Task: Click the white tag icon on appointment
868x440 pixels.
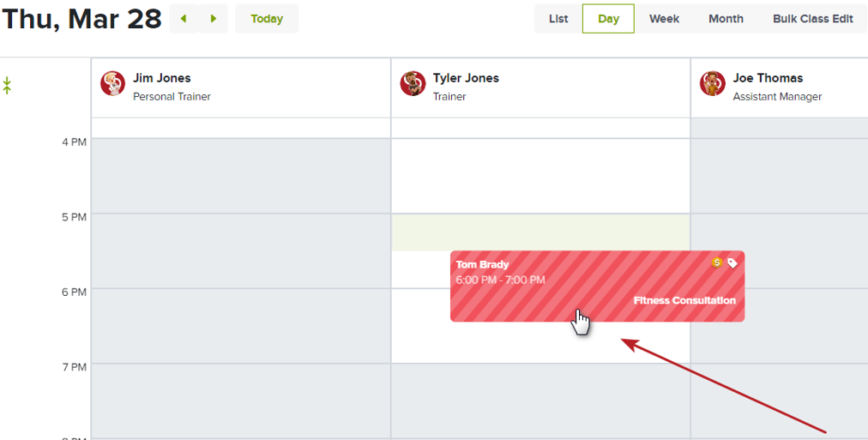Action: pos(732,263)
